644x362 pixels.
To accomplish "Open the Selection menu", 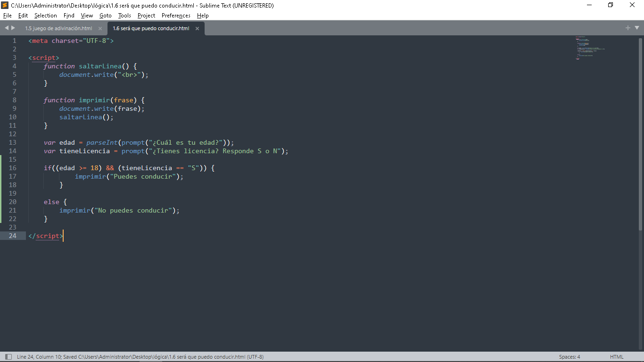I will pos(45,16).
